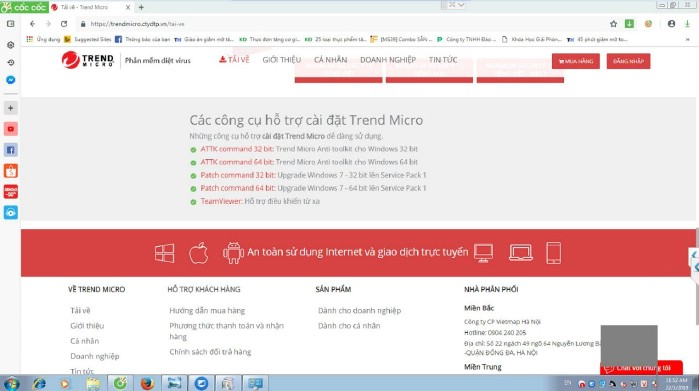
Task: Open the CÁ NHÂN menu item
Action: pyautogui.click(x=330, y=59)
